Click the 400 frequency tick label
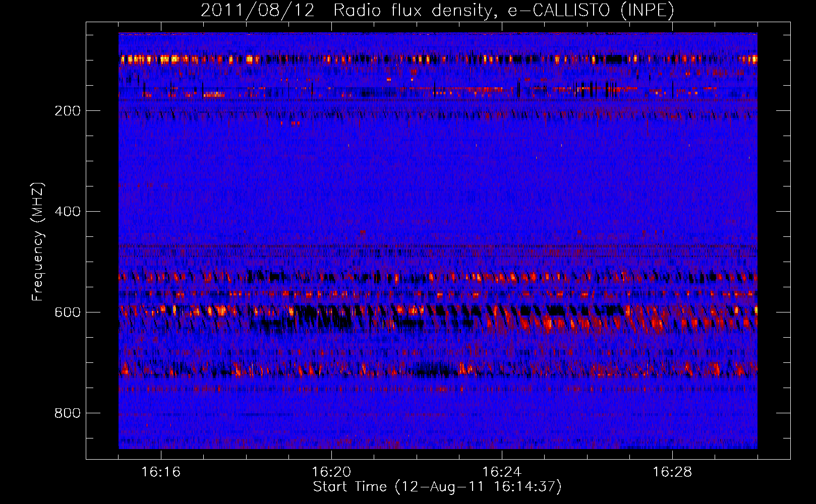Image resolution: width=816 pixels, height=504 pixels. [x=68, y=212]
